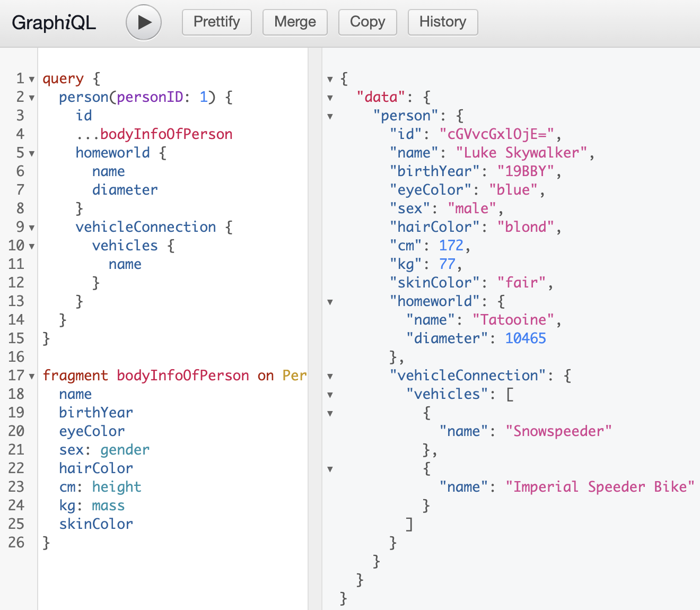Click the "Luke Skywalker" value in the results
Viewport: 700px width, 610px height.
[x=521, y=153]
